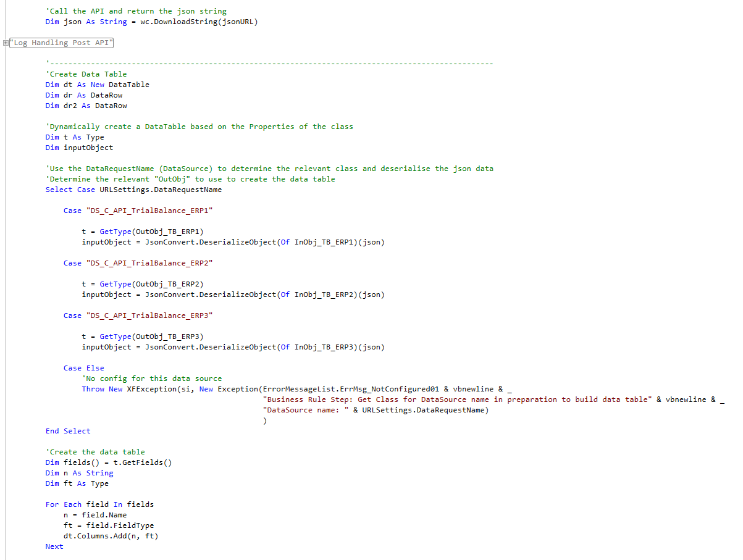
Task: Click the "ft = field.FieldType" line
Action: [x=109, y=525]
